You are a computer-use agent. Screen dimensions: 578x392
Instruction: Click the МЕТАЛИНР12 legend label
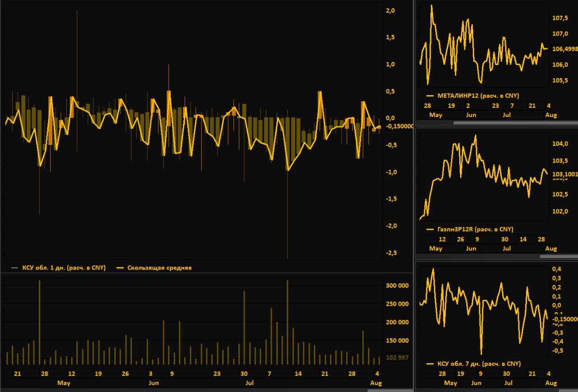click(473, 96)
